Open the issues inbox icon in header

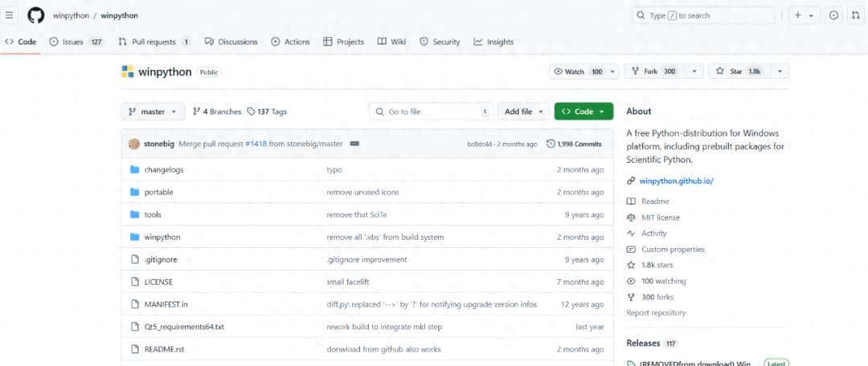pyautogui.click(x=833, y=15)
